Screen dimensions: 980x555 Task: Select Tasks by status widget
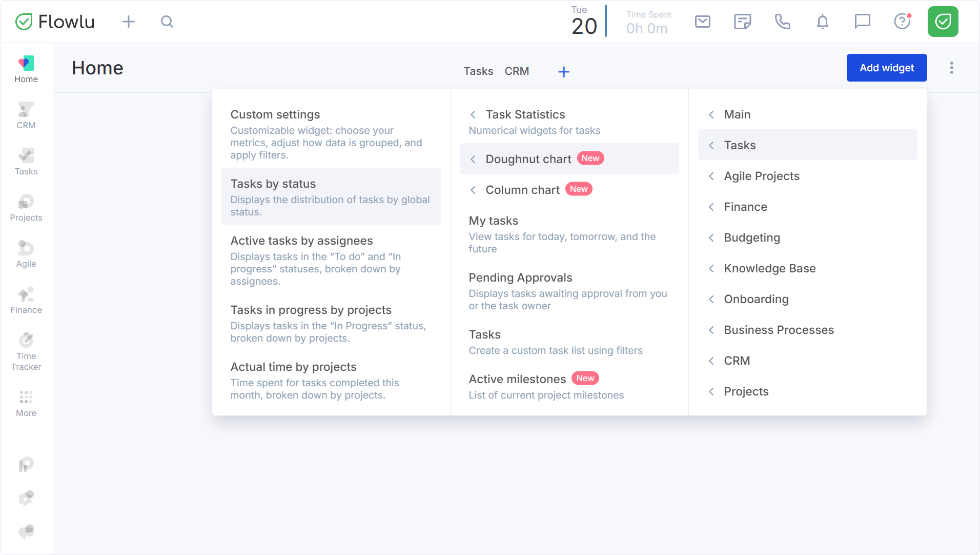coord(331,196)
